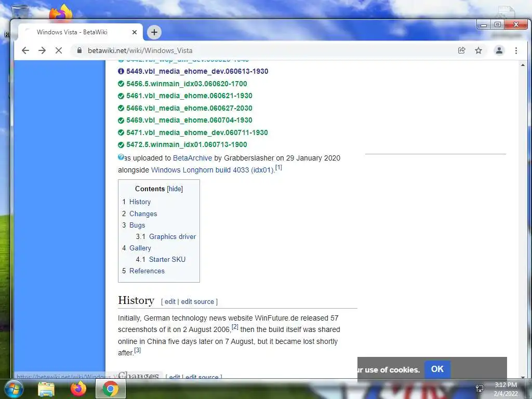532x399 pixels.
Task: Bookmark this page with the star icon
Action: coord(478,50)
